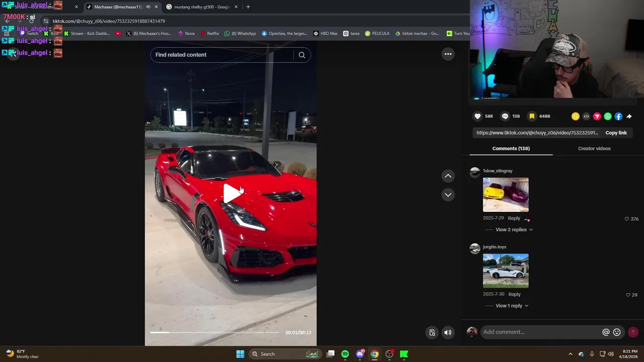
Task: Share via red send-to-friends icon
Action: (597, 116)
